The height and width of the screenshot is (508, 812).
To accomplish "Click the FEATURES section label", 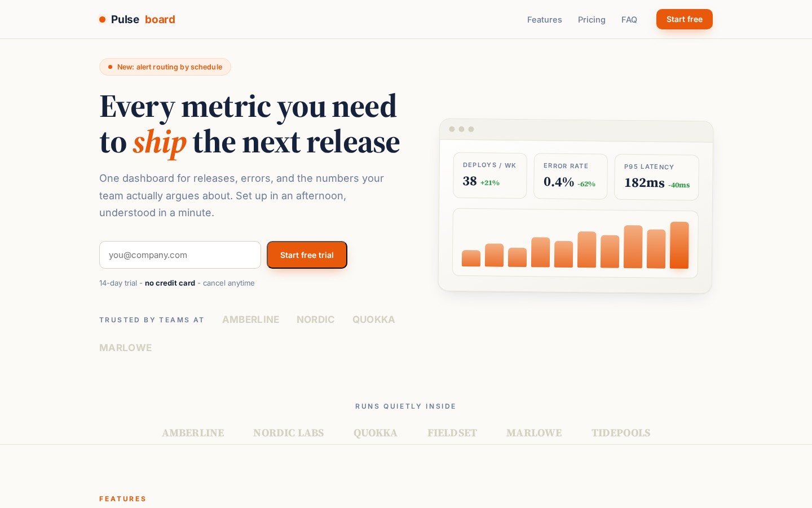I will coord(123,499).
